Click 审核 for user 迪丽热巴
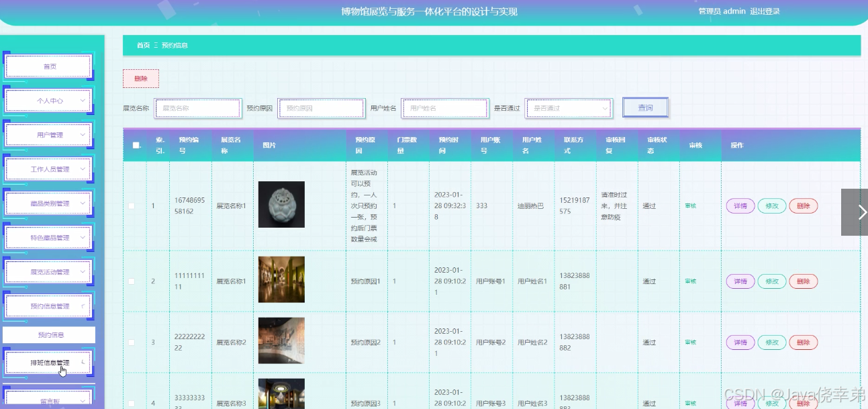The height and width of the screenshot is (409, 868). 690,206
